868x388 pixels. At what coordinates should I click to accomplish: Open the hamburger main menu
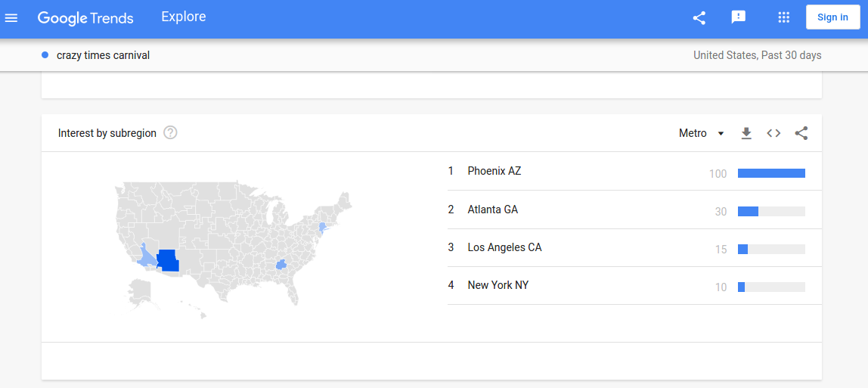coord(11,17)
